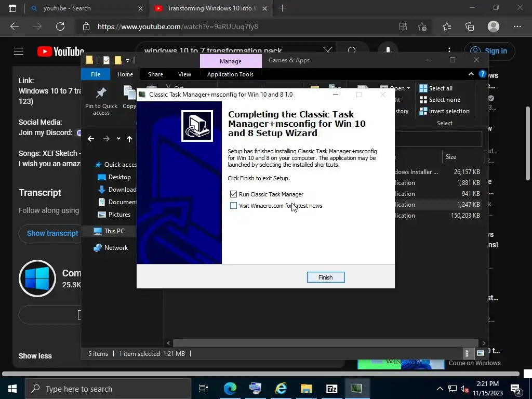
Task: Click Explorer horizontal scrollbar track
Action: pyautogui.click(x=326, y=343)
